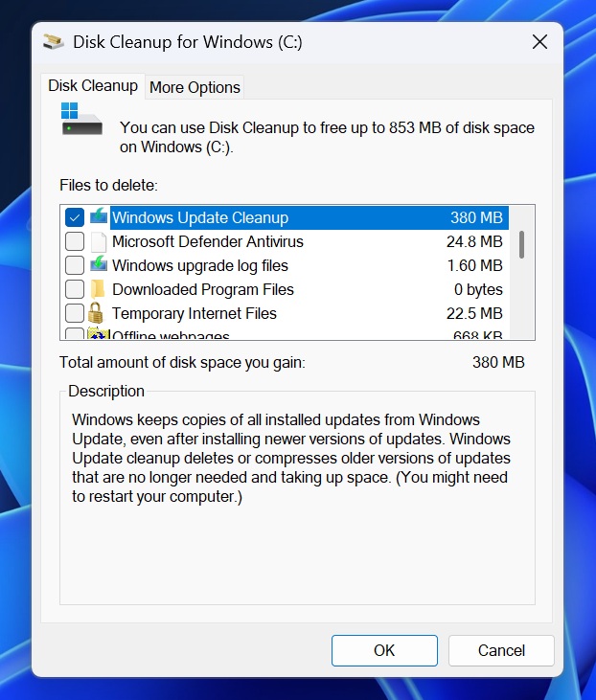This screenshot has width=596, height=700.
Task: Click the 'Total amount of disk space' label
Action: point(182,363)
